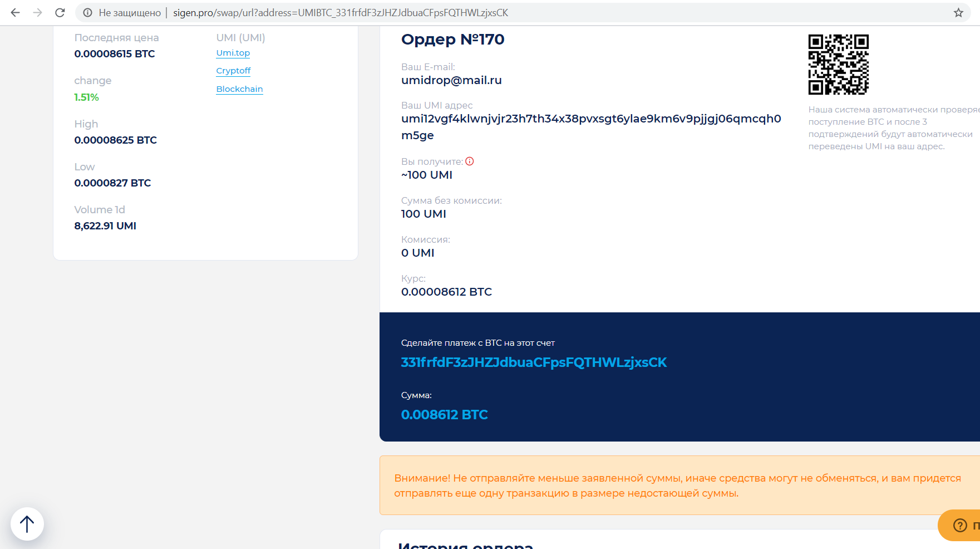Click last price 0.00008615 BTC

115,54
